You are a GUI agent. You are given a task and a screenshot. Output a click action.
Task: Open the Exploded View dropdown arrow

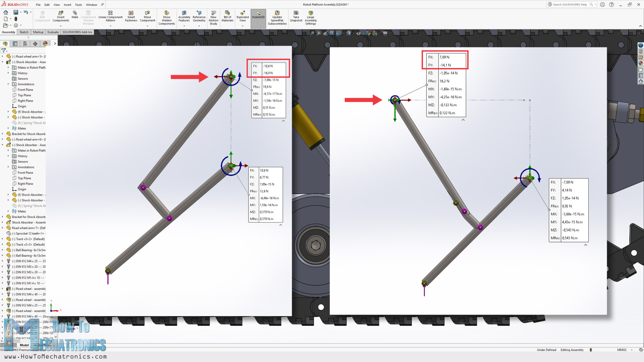coord(243,26)
